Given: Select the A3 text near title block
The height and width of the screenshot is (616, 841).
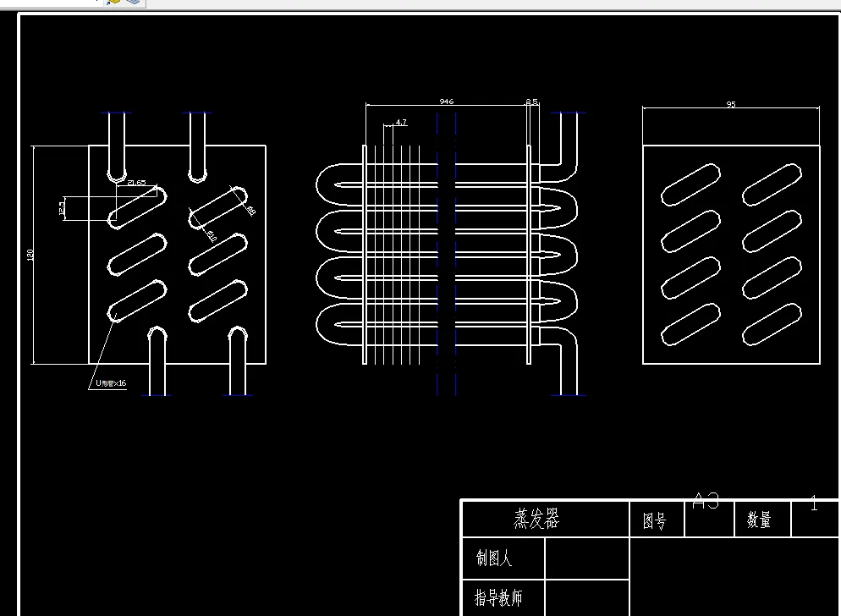Looking at the screenshot, I should coord(706,501).
